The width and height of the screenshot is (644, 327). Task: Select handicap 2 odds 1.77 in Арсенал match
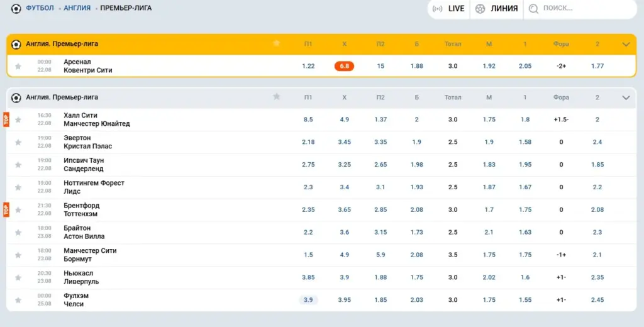click(x=597, y=66)
